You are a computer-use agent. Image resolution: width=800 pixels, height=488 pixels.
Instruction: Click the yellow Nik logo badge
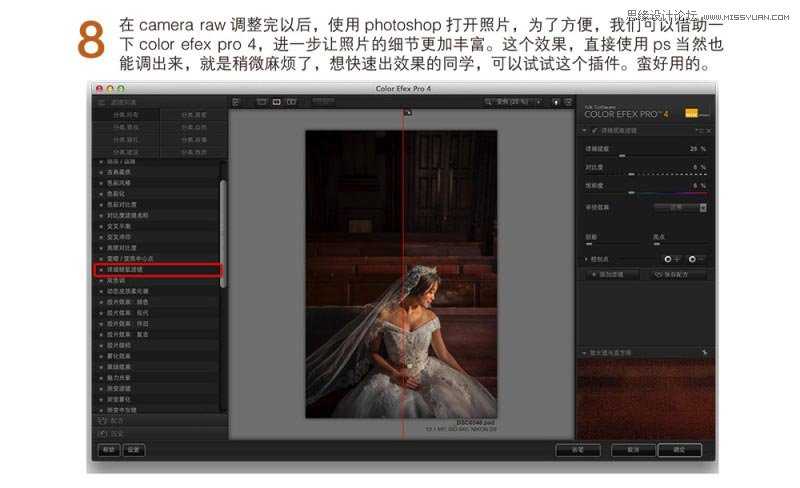[x=691, y=113]
